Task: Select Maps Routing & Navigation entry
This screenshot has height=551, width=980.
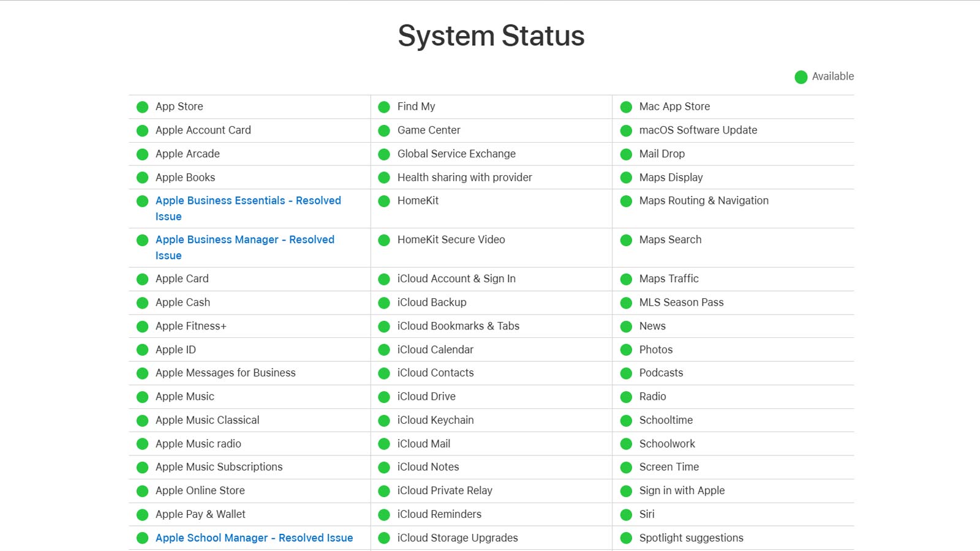Action: [704, 201]
